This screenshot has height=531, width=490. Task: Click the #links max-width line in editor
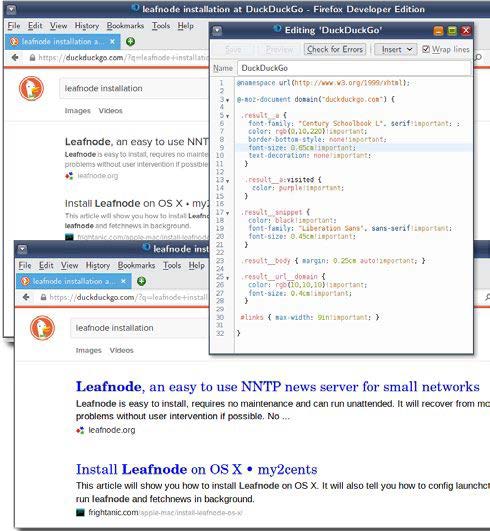pyautogui.click(x=310, y=317)
